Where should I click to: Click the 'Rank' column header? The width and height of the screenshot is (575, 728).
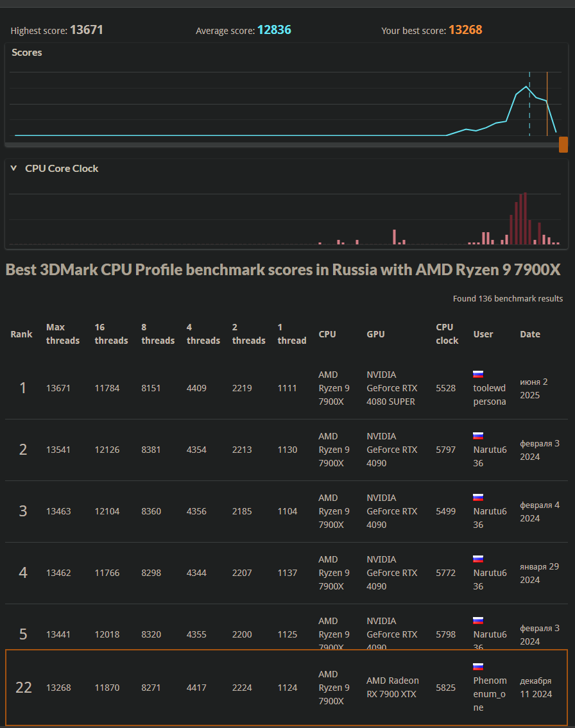[x=21, y=334]
